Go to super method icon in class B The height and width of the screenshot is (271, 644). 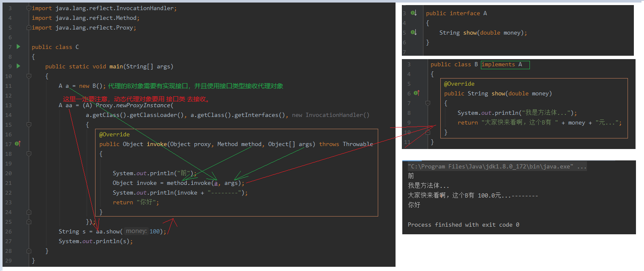[x=416, y=93]
